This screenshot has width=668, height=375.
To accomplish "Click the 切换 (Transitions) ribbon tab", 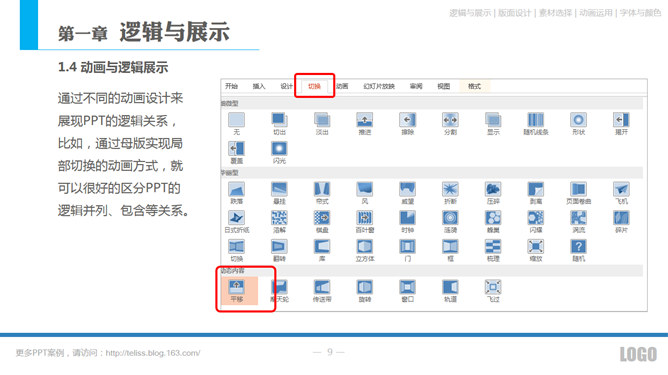I will tap(314, 86).
